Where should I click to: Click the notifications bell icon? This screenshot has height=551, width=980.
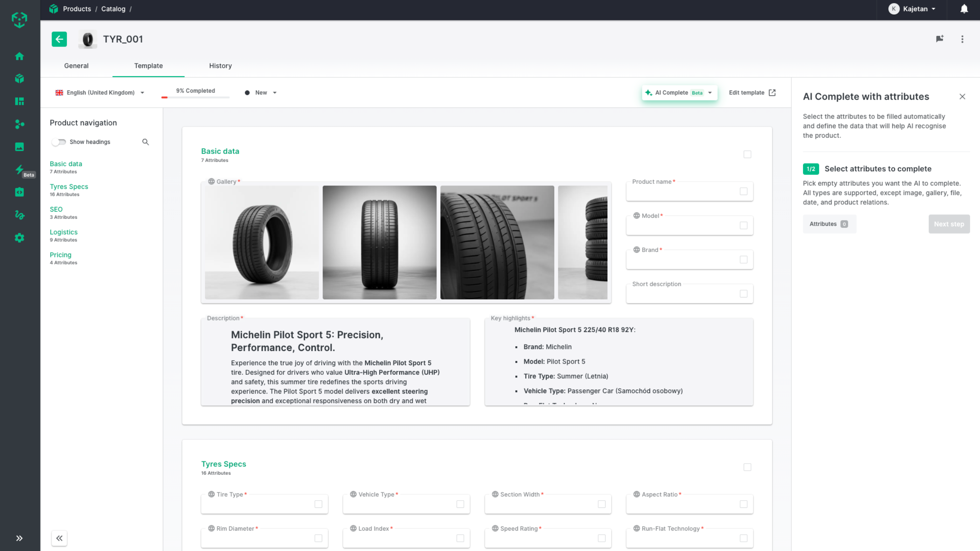click(964, 9)
